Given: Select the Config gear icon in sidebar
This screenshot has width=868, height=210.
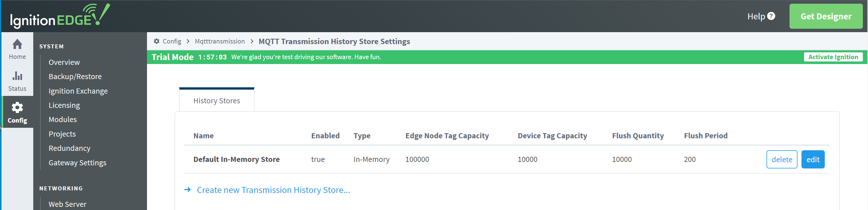Looking at the screenshot, I should (x=17, y=108).
